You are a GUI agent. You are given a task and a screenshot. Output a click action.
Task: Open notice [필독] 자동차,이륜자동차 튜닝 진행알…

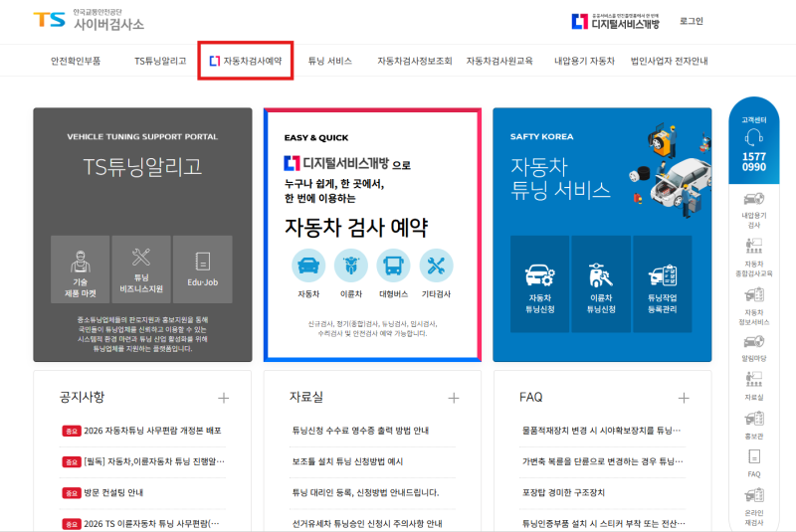coord(154,461)
